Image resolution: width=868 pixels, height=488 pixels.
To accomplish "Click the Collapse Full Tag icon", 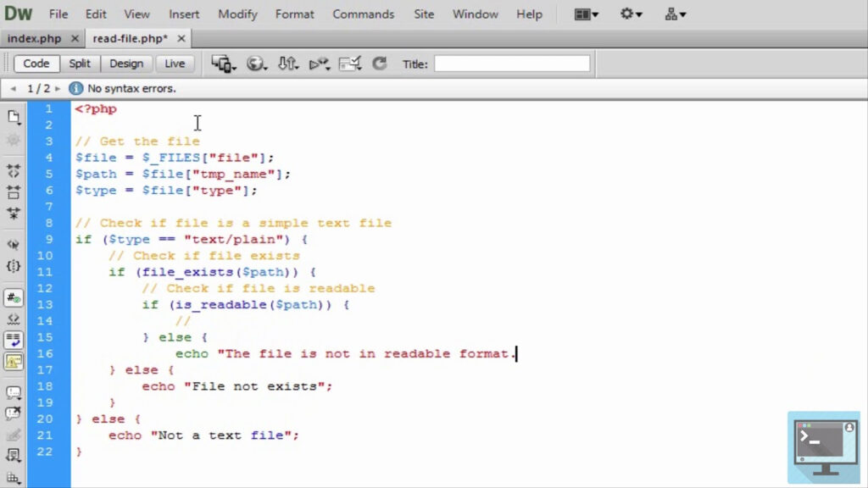I will click(x=14, y=170).
